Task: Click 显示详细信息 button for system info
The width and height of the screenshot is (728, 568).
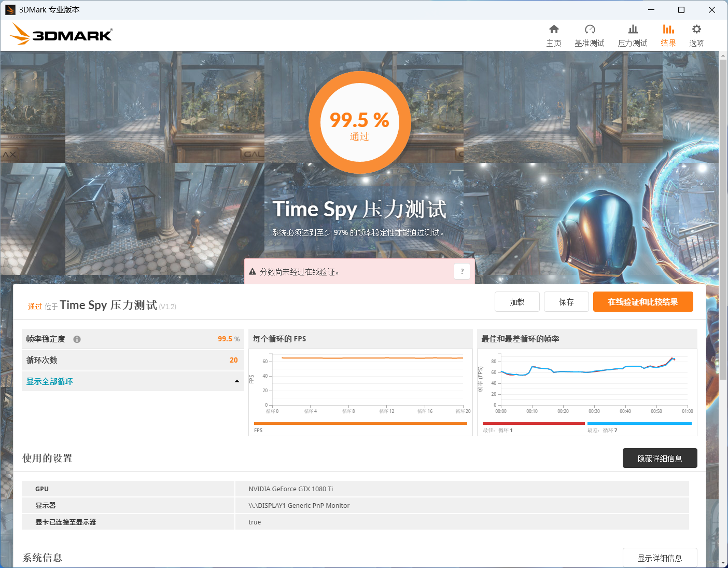Action: pyautogui.click(x=660, y=558)
